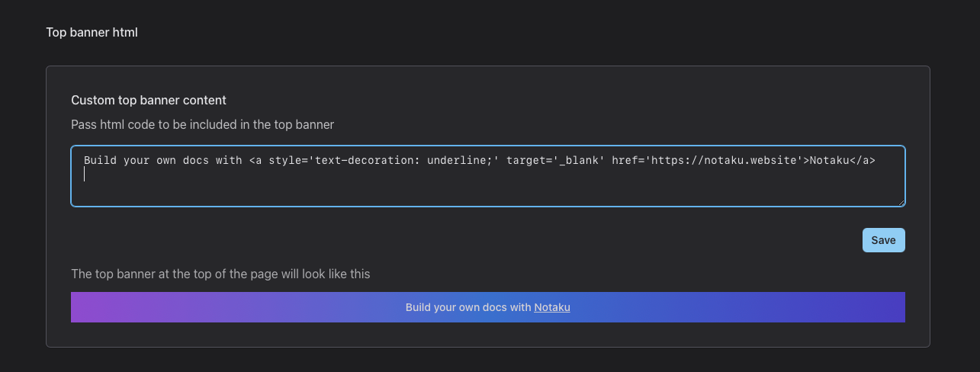This screenshot has width=980, height=372.
Task: Click 'The top banner at the top' text
Action: click(220, 274)
